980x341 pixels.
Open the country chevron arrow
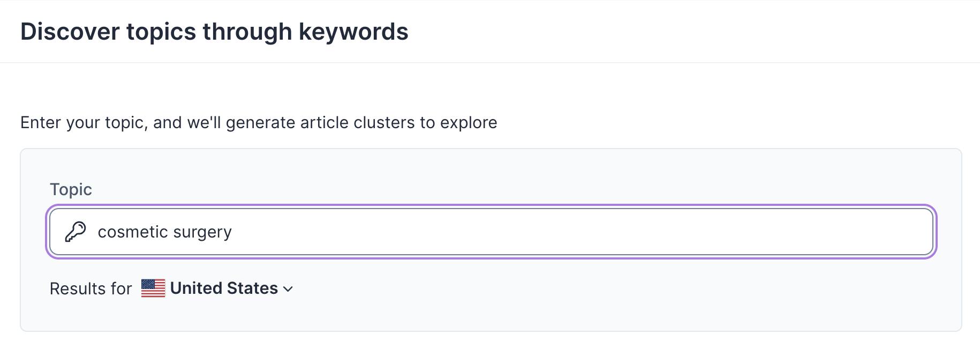[288, 289]
